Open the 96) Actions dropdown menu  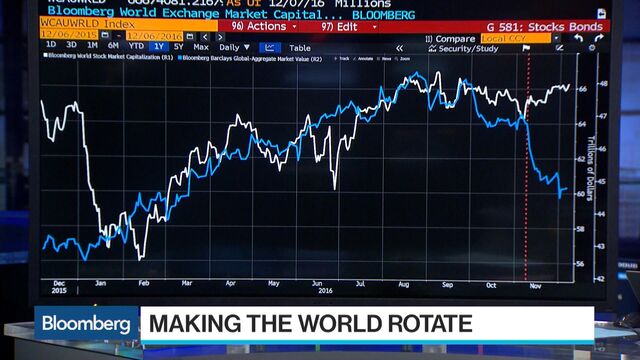point(264,27)
